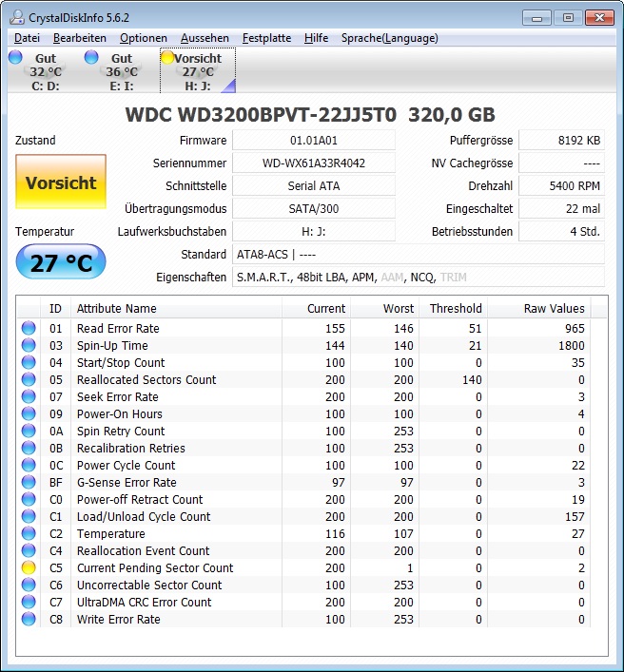Viewport: 624px width, 672px height.
Task: Select the E: I: disk tab
Action: 122,71
